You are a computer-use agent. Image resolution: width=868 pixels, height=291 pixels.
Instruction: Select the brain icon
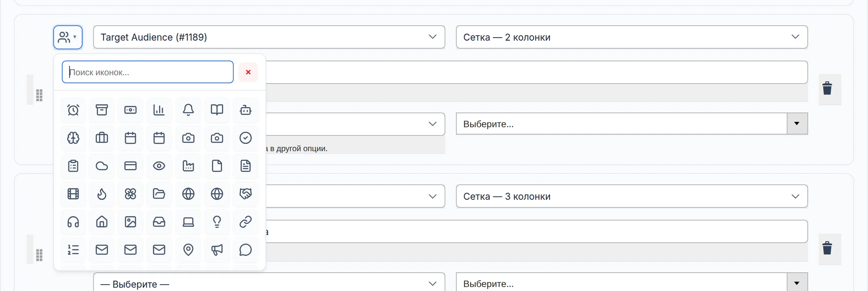pyautogui.click(x=73, y=138)
